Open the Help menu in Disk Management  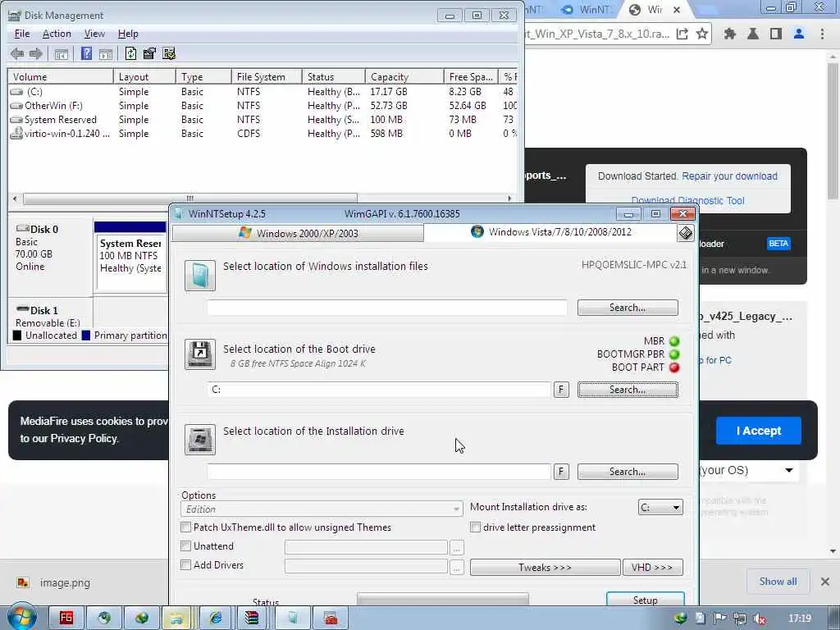pos(128,34)
